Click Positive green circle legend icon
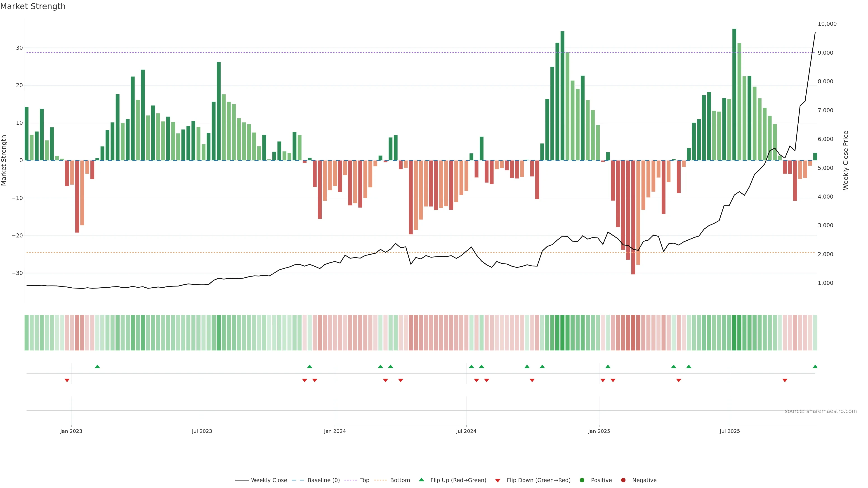 click(582, 480)
